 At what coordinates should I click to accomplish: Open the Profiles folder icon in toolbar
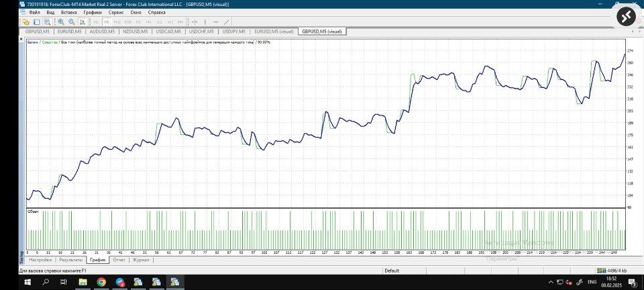point(26,21)
